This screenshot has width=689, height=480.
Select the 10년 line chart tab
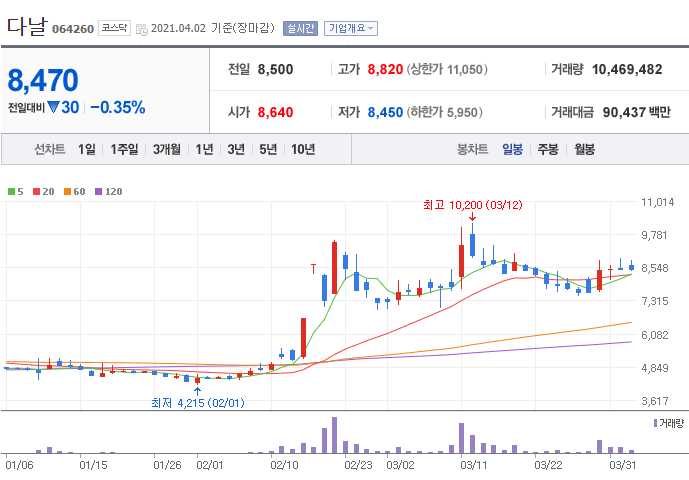point(303,149)
